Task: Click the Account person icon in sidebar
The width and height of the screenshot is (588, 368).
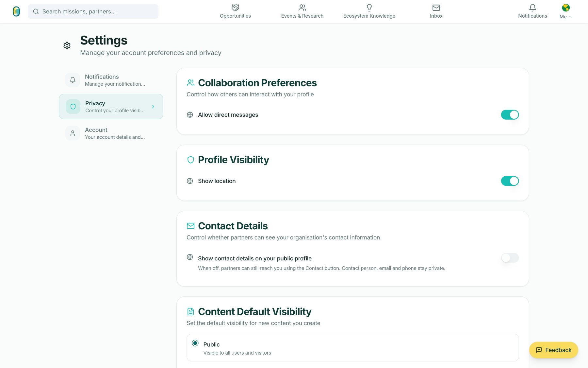Action: [73, 133]
